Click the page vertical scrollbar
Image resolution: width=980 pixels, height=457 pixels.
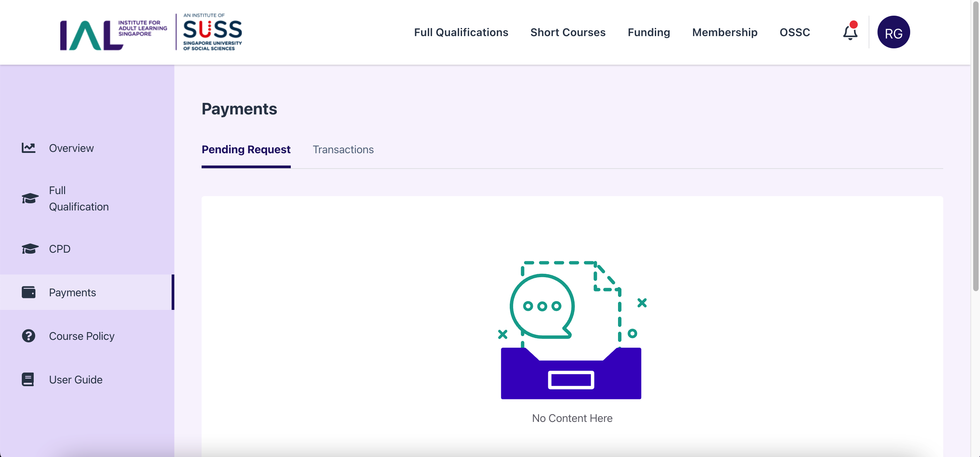tap(976, 147)
